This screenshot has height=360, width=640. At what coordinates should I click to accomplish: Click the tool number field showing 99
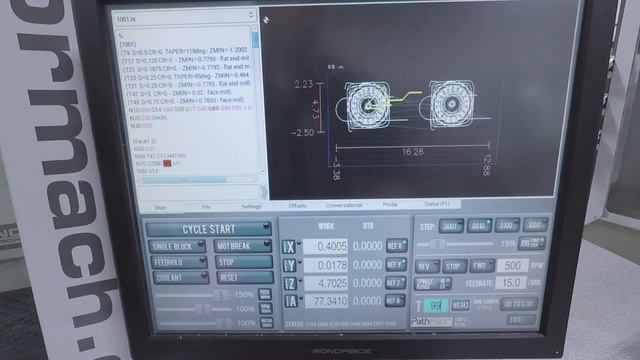436,305
